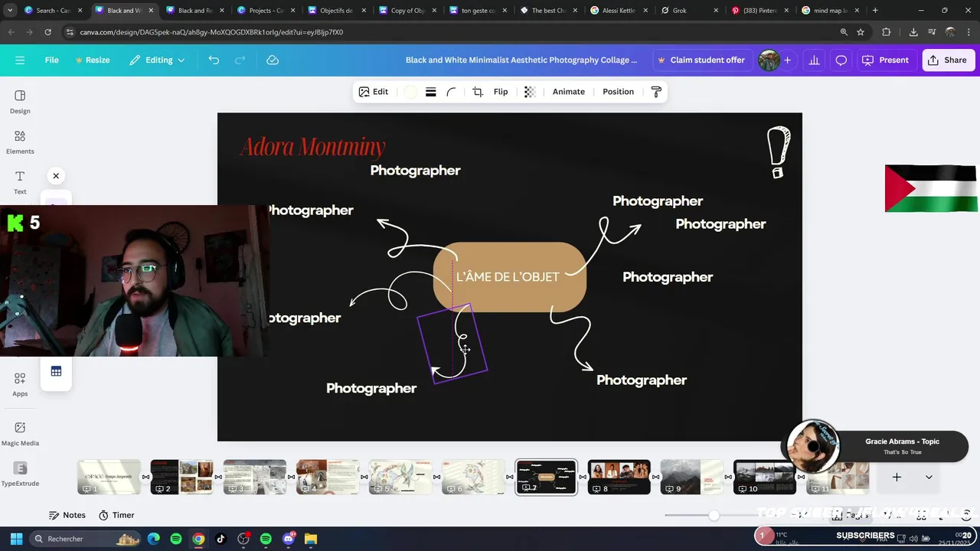The width and height of the screenshot is (980, 551).
Task: Open the Notes panel
Action: click(x=67, y=515)
